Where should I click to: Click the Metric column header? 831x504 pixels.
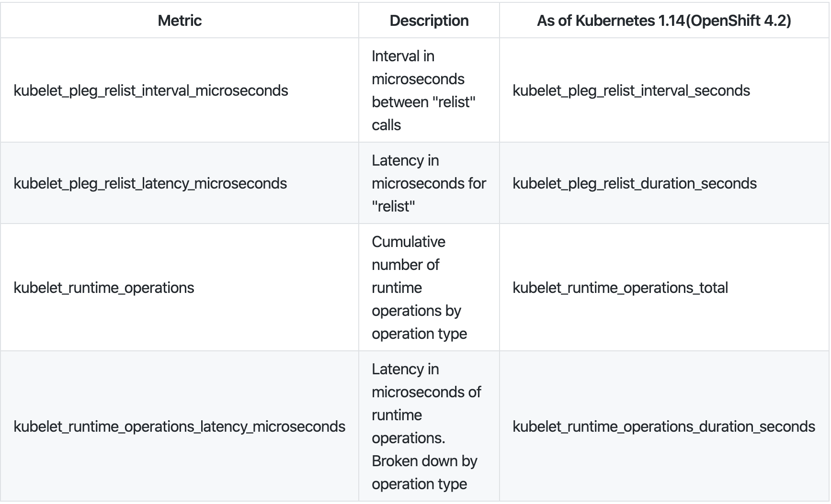(180, 21)
